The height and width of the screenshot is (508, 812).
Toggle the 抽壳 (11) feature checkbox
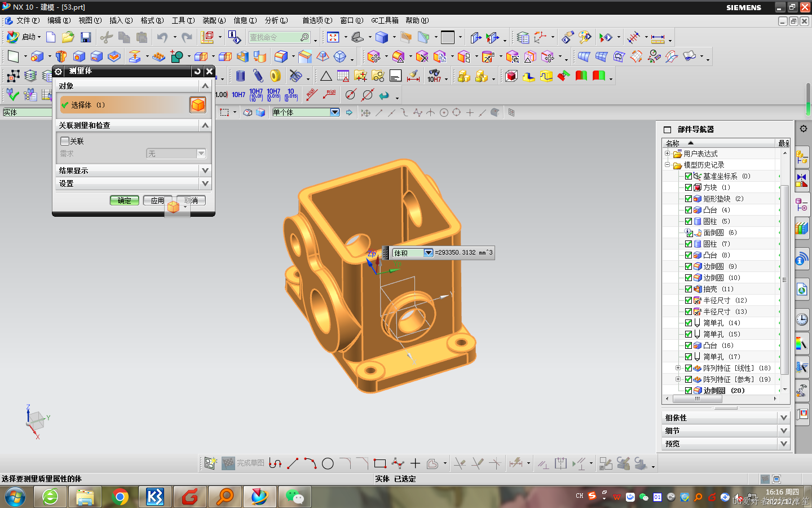tap(689, 289)
